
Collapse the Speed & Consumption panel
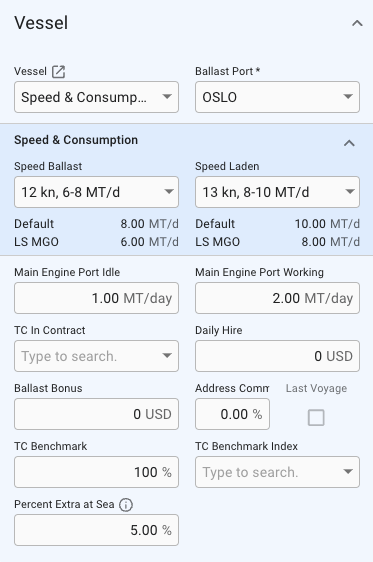[x=349, y=143]
